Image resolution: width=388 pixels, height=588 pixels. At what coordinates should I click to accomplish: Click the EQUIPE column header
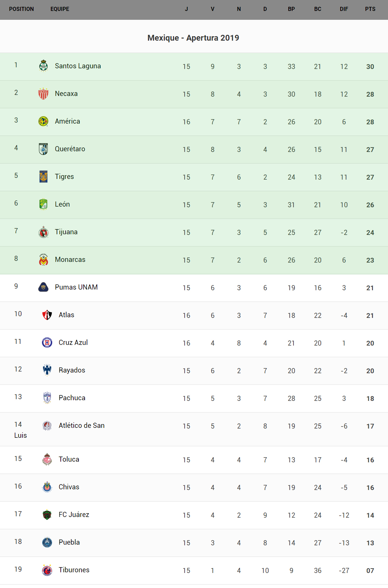point(60,9)
